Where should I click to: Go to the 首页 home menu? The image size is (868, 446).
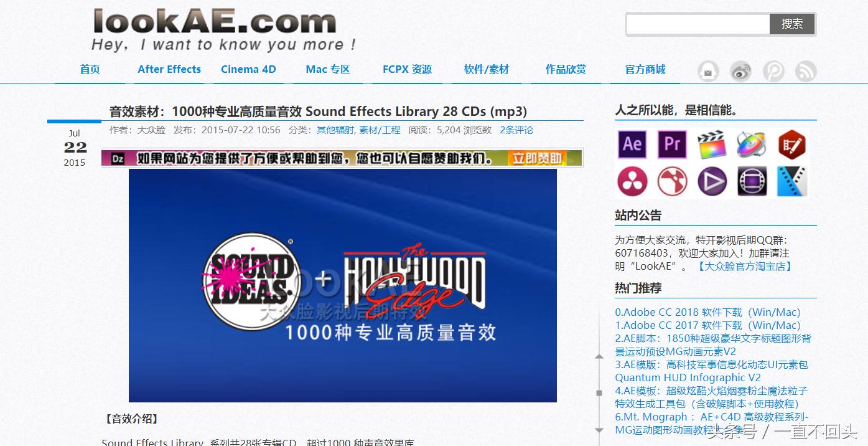[90, 69]
